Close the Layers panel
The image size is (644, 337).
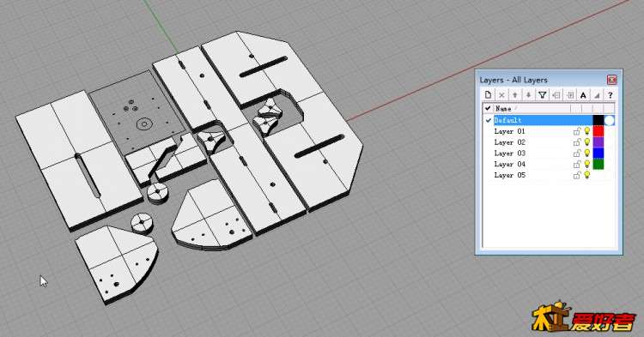click(x=612, y=80)
